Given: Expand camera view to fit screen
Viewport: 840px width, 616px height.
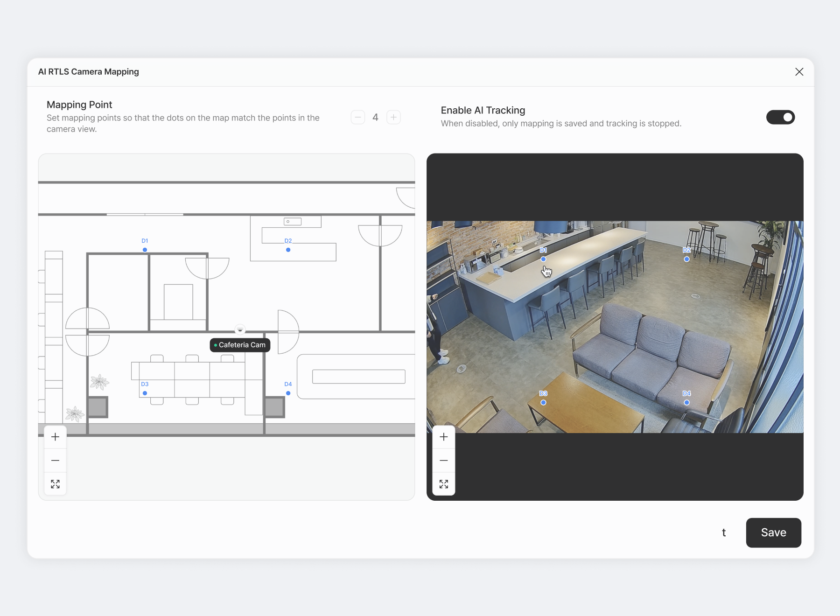Looking at the screenshot, I should 444,484.
